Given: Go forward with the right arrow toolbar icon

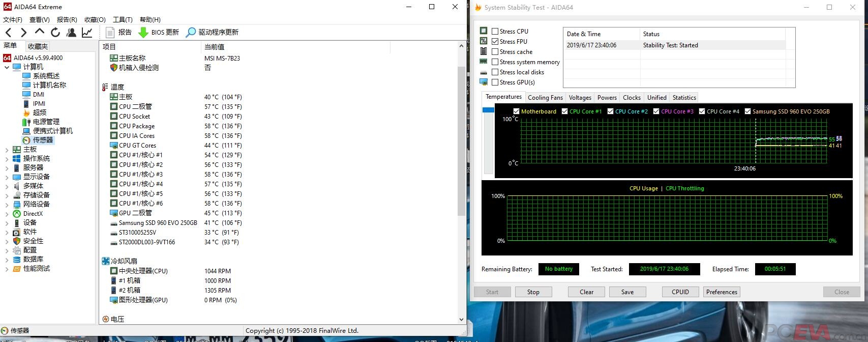Looking at the screenshot, I should point(24,33).
